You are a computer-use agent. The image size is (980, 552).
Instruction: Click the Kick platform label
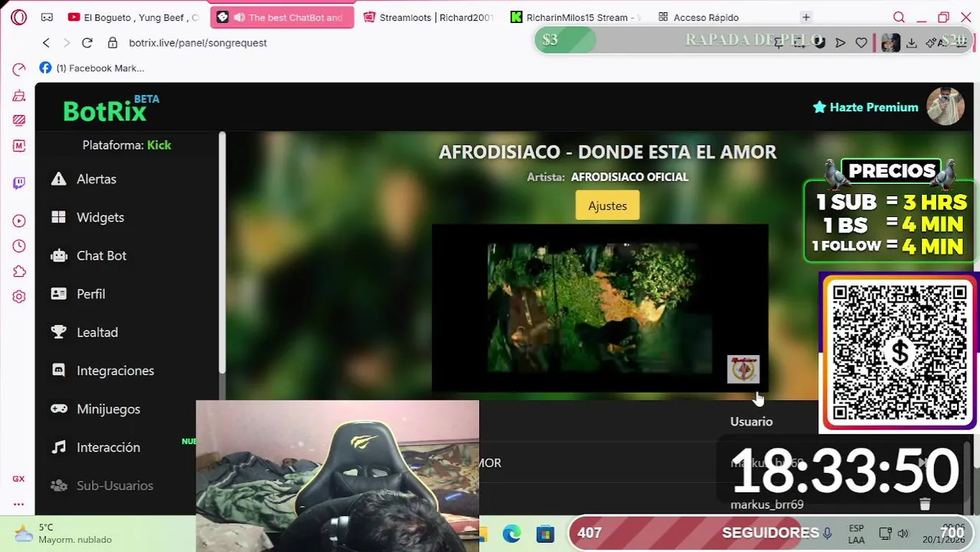(x=159, y=145)
